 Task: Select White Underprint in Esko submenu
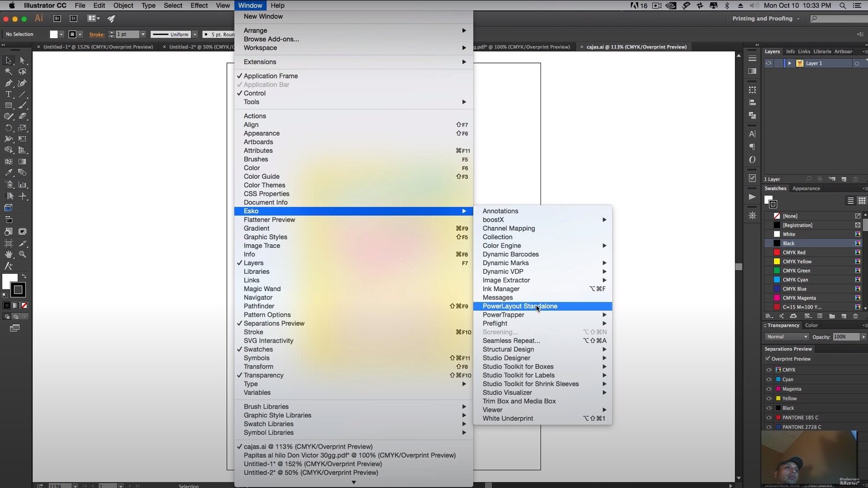(543, 419)
